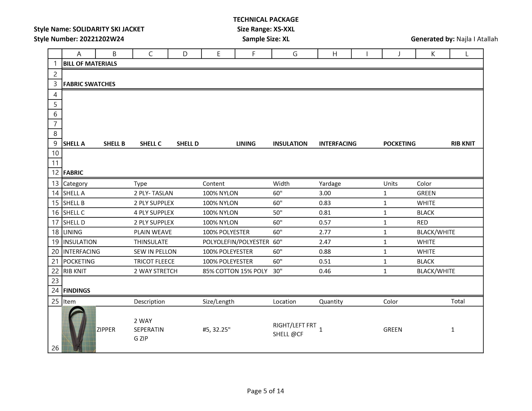The width and height of the screenshot is (532, 411).
Task: Select the 2 PLY- TASLAN cell
Action: pyautogui.click(x=153, y=193)
